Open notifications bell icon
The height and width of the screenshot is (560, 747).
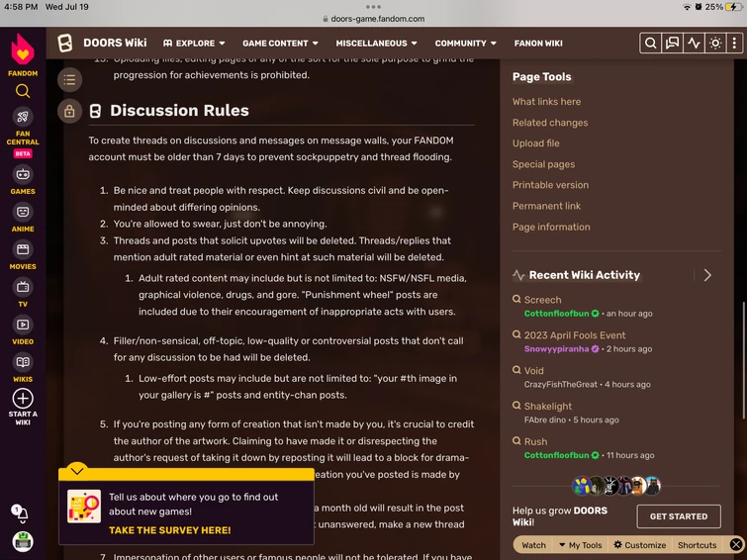[x=21, y=513]
